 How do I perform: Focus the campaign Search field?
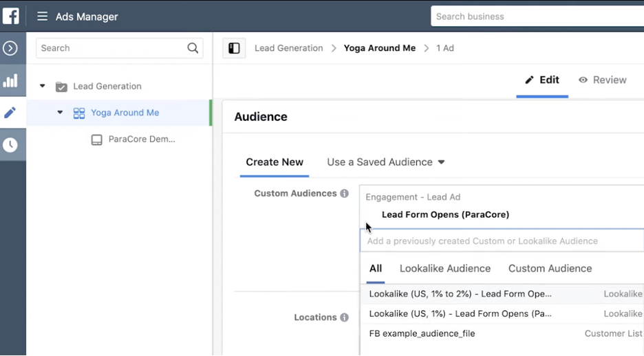pyautogui.click(x=120, y=48)
